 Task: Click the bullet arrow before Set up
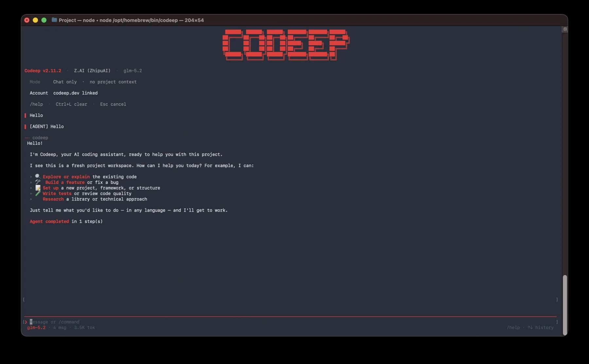31,188
